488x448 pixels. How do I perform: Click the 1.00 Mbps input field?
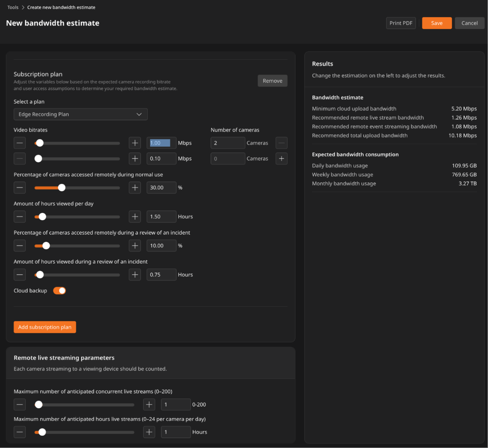click(161, 143)
